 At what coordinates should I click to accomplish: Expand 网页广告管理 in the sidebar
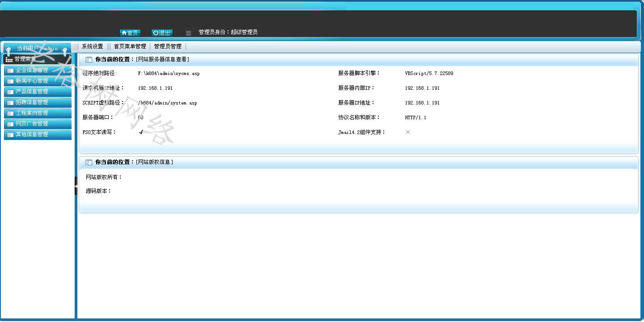(x=38, y=124)
